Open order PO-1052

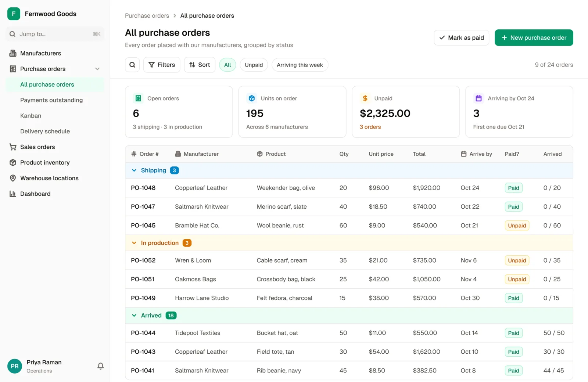pyautogui.click(x=143, y=260)
